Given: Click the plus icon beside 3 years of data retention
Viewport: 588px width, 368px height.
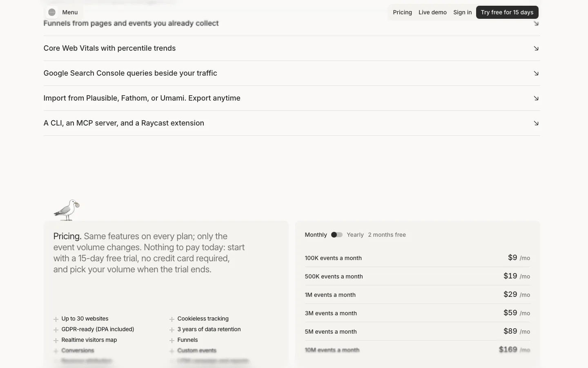Looking at the screenshot, I should [x=172, y=330].
